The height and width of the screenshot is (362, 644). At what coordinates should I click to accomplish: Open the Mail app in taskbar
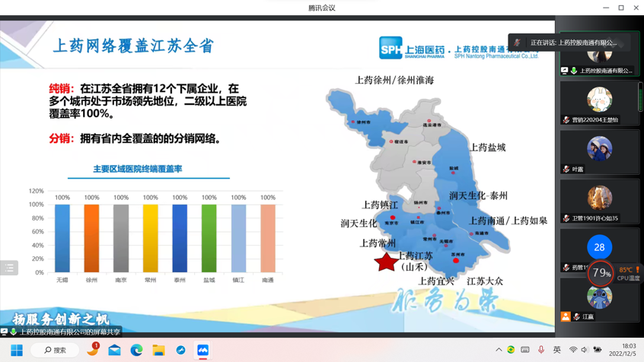point(115,350)
